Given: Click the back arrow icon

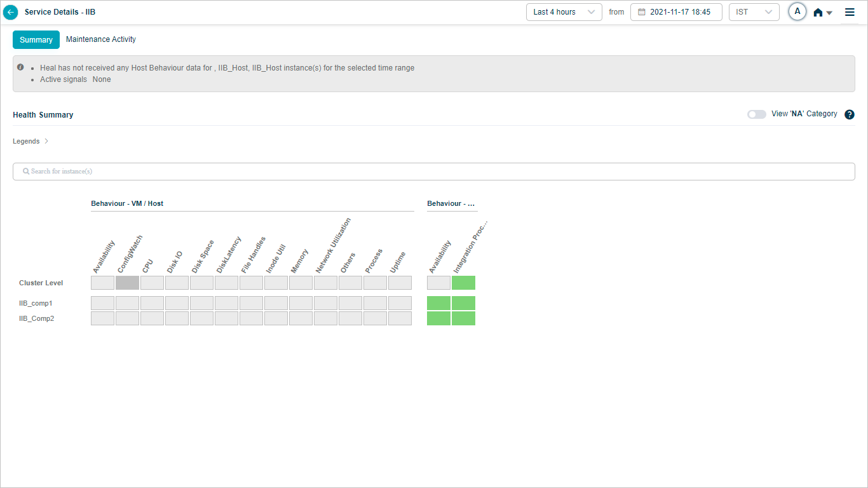Looking at the screenshot, I should [x=11, y=12].
